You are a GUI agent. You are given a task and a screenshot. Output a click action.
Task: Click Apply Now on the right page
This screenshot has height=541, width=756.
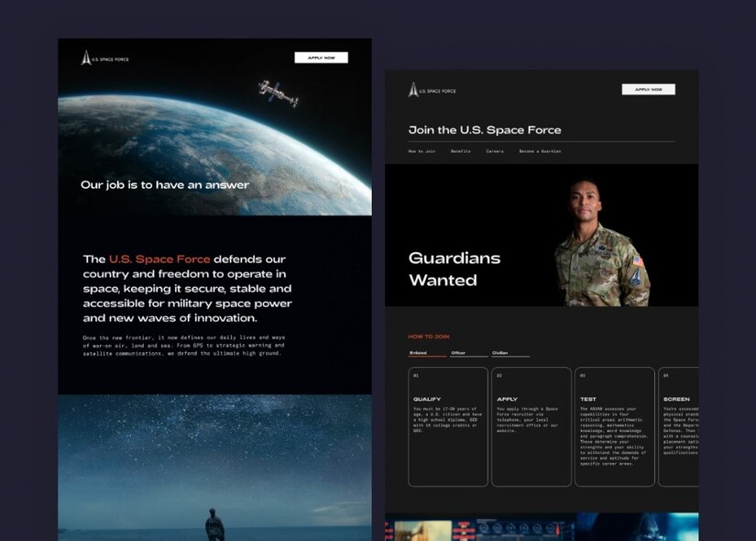pyautogui.click(x=648, y=89)
